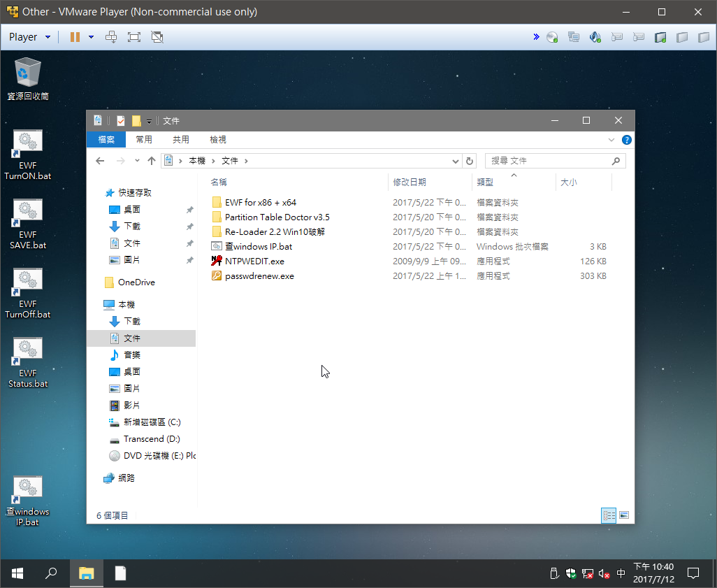This screenshot has height=588, width=717.
Task: Select the EWF SAVE.bat desktop shortcut
Action: coord(28,224)
